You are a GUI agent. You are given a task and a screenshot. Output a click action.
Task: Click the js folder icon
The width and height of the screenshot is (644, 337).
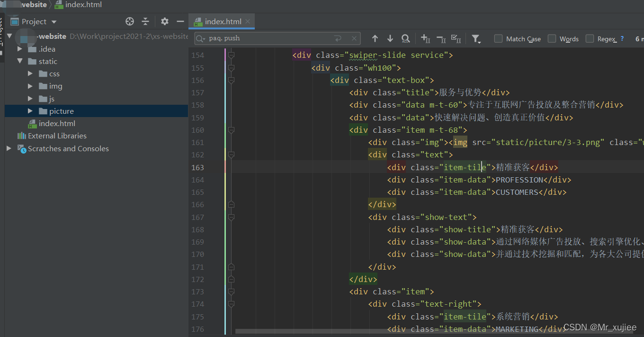tap(43, 99)
